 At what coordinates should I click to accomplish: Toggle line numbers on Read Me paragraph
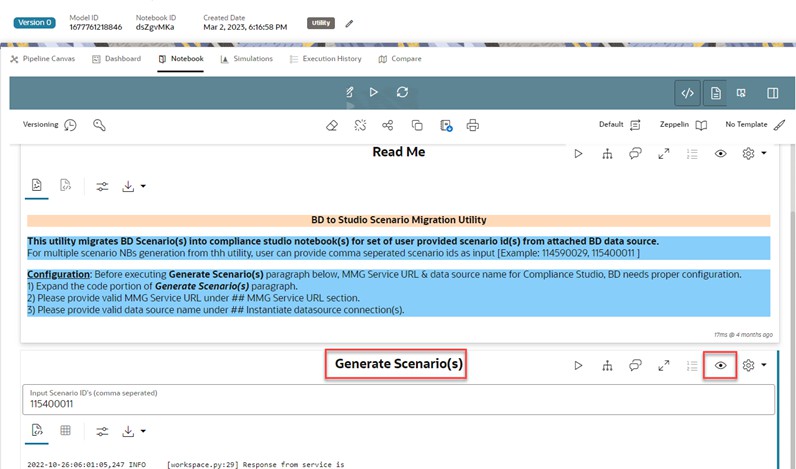pyautogui.click(x=692, y=154)
